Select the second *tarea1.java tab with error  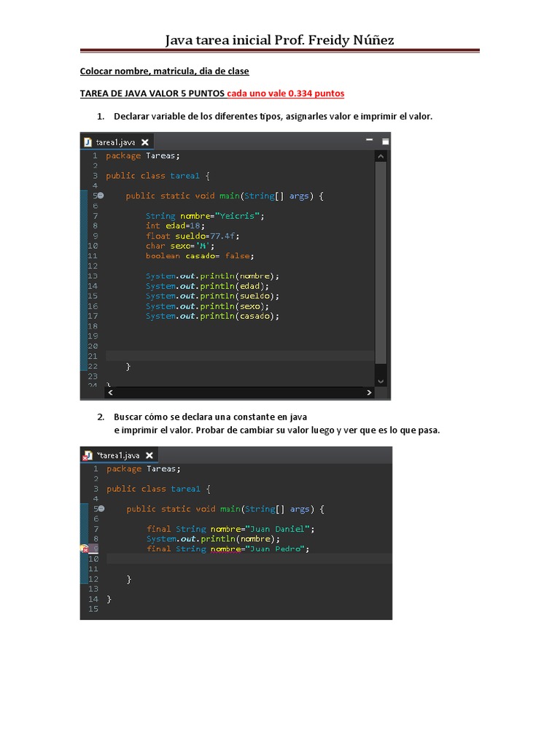(118, 455)
